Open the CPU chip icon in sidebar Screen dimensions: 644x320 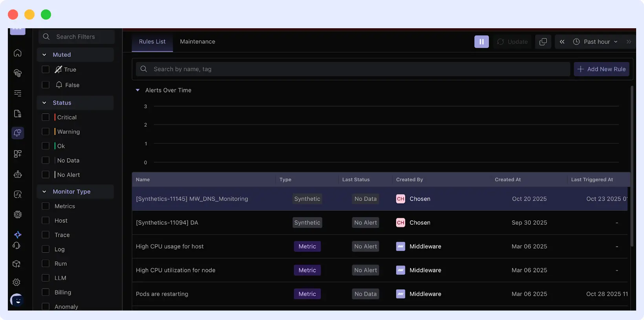(x=18, y=215)
